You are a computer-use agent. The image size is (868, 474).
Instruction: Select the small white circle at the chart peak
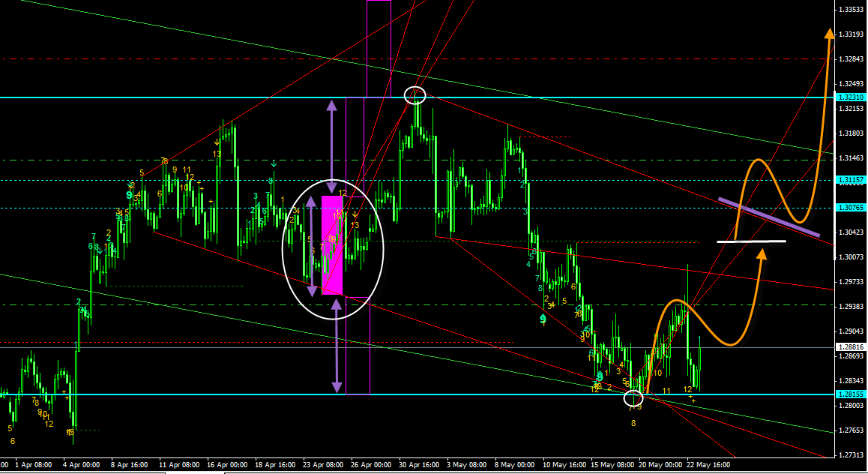(x=415, y=95)
